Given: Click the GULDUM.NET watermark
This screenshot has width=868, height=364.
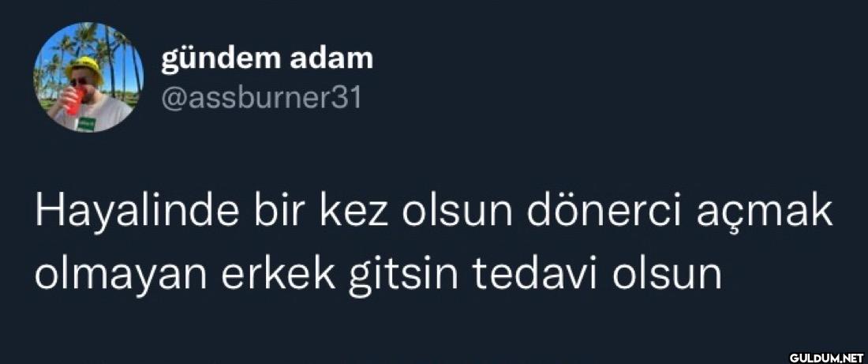Looking at the screenshot, I should (x=825, y=357).
